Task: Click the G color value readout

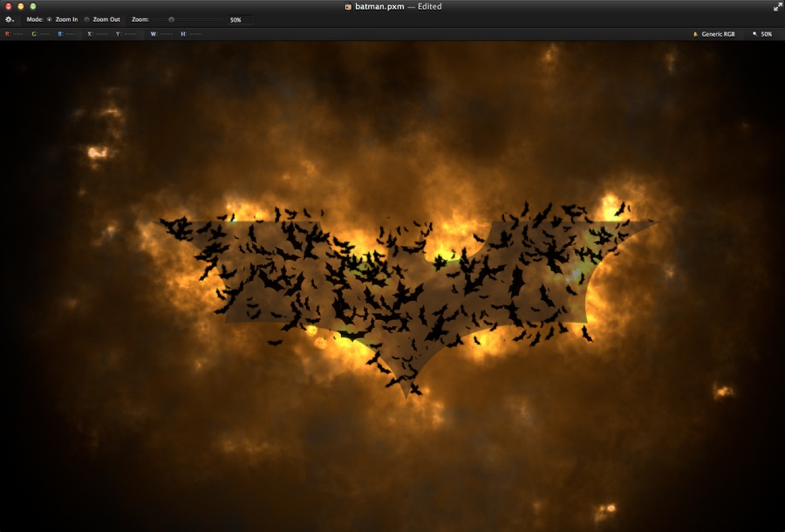Action: (x=40, y=34)
